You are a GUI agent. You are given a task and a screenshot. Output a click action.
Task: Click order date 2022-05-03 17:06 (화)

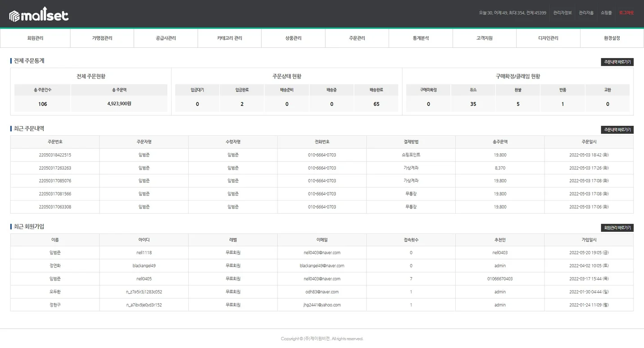click(589, 207)
